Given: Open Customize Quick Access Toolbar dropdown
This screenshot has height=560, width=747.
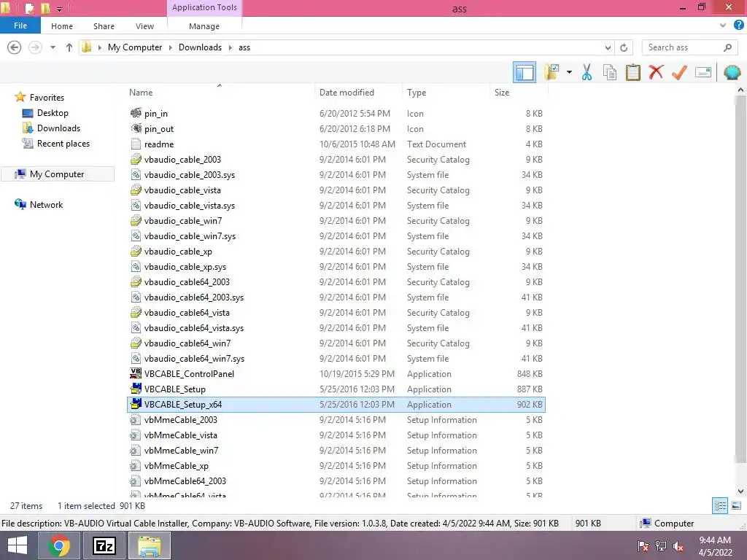Looking at the screenshot, I should coord(60,9).
